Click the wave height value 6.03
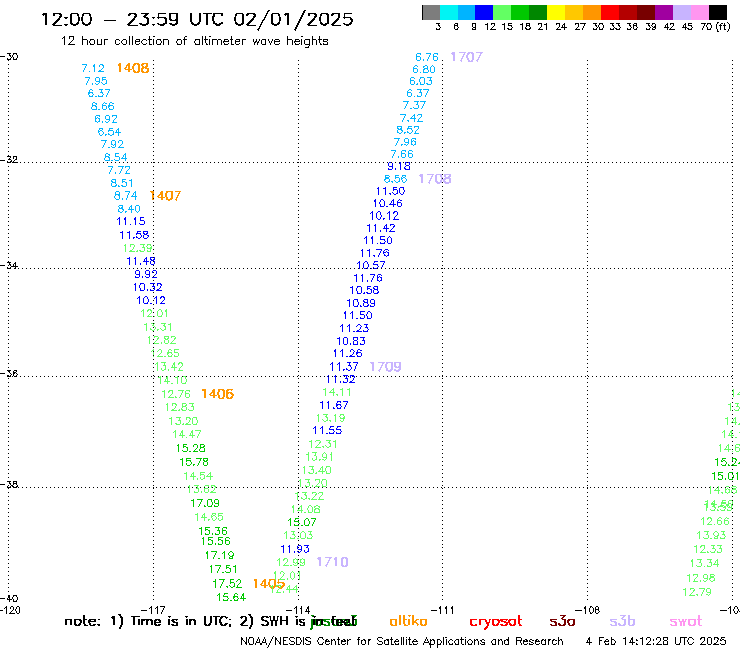 pyautogui.click(x=421, y=81)
